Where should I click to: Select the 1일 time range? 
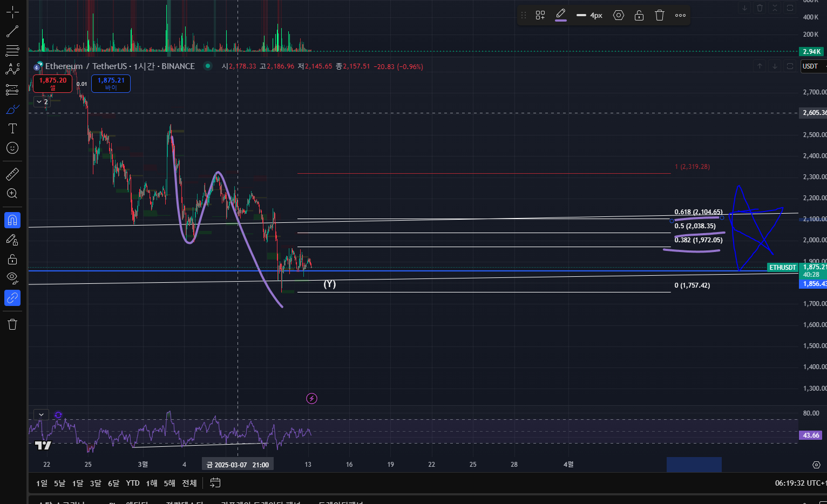[42, 483]
